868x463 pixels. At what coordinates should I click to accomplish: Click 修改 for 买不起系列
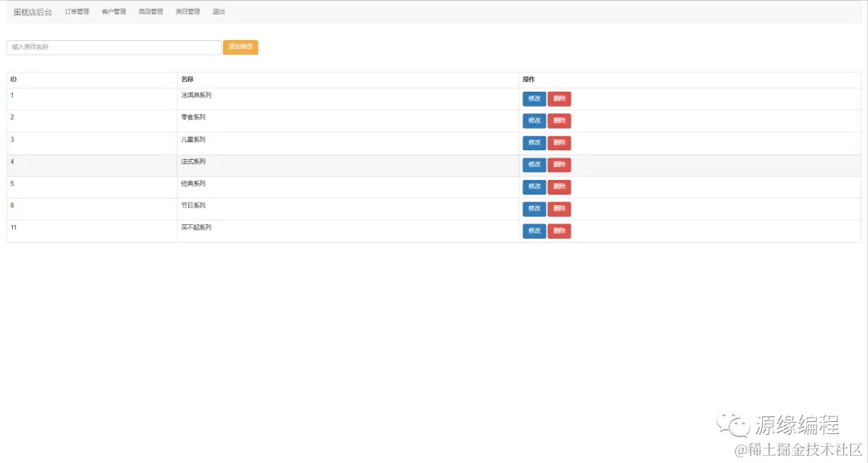pos(534,231)
